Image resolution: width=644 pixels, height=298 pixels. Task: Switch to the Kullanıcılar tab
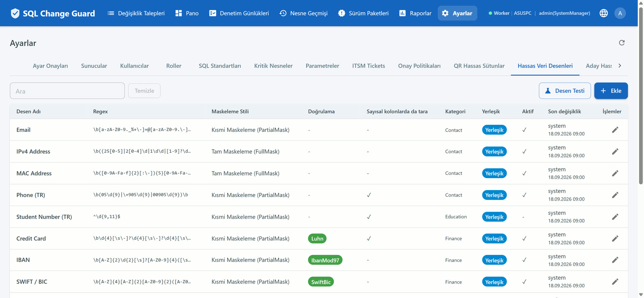134,66
